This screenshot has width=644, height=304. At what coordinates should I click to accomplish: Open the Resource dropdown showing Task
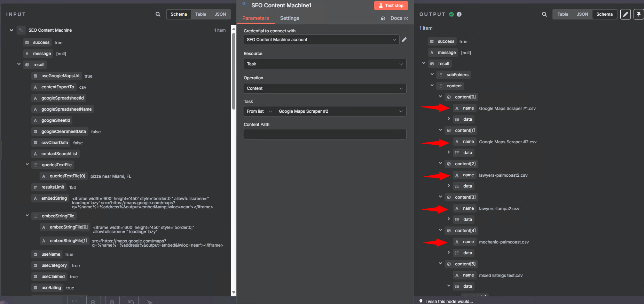tap(324, 64)
